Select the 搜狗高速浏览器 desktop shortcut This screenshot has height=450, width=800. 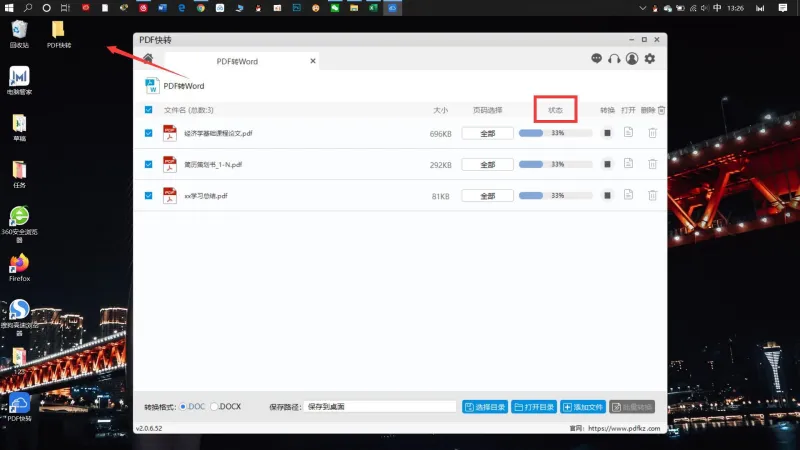click(x=19, y=317)
